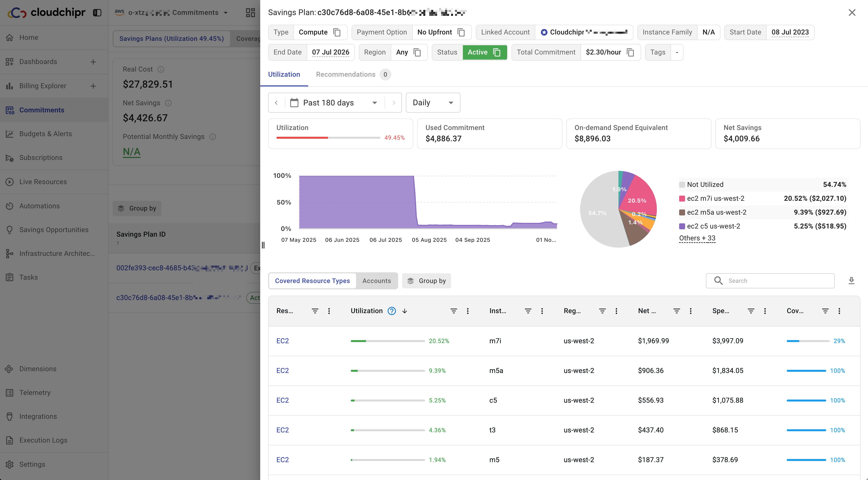
Task: Expand the Group by menu in drawer
Action: (x=426, y=281)
